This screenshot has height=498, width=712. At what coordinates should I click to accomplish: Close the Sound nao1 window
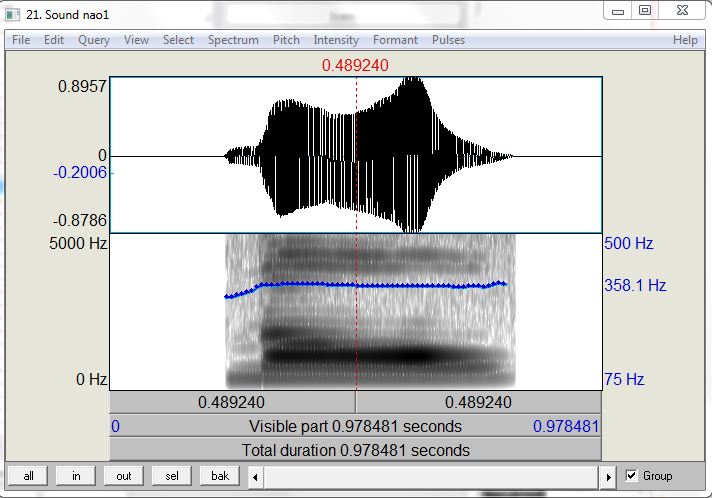[682, 11]
